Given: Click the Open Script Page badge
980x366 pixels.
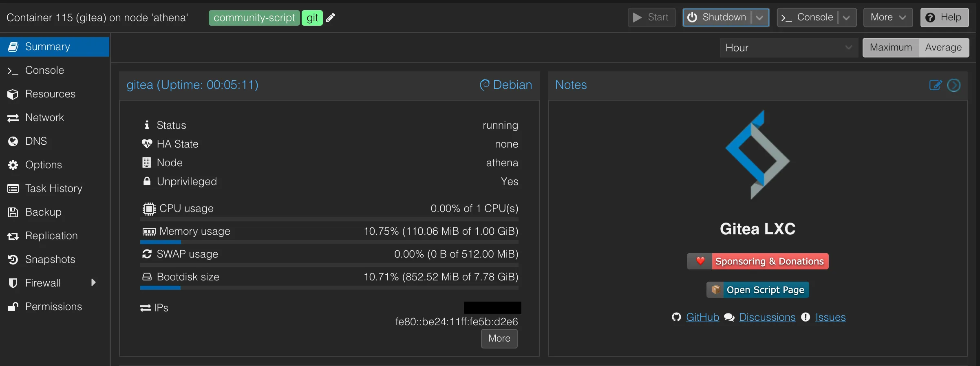Looking at the screenshot, I should 758,290.
